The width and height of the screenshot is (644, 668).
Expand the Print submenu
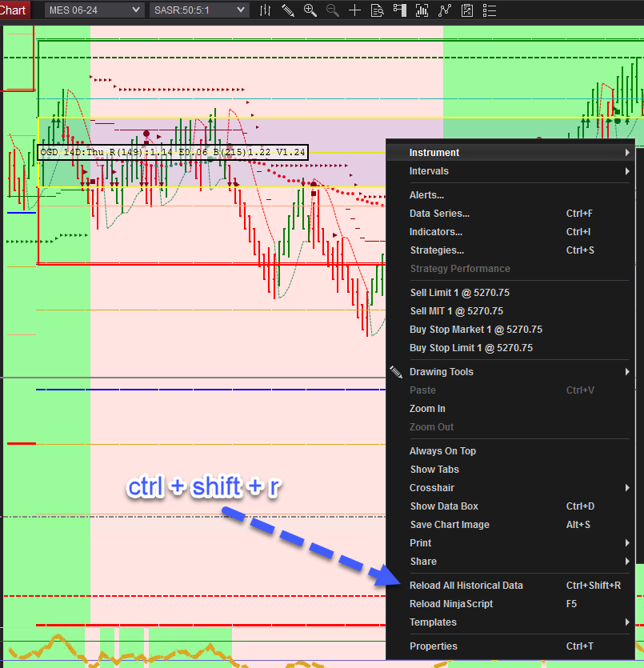pyautogui.click(x=510, y=543)
